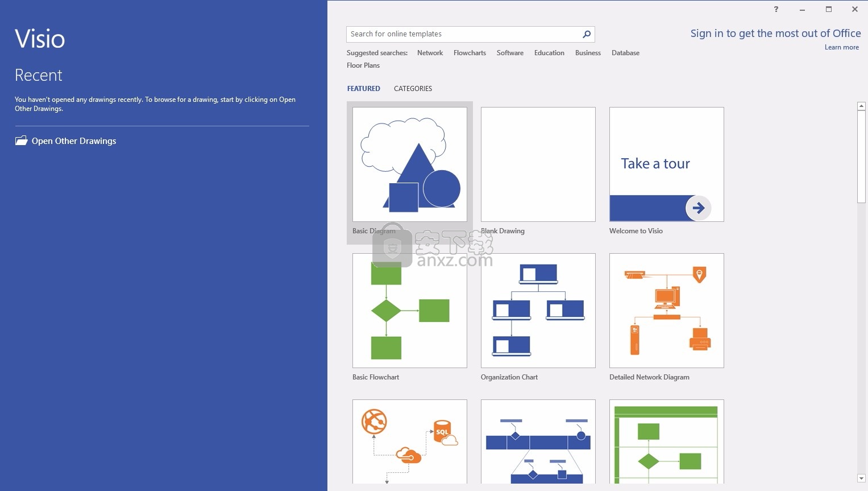Click the search magnifier icon
This screenshot has width=868, height=491.
coord(587,34)
